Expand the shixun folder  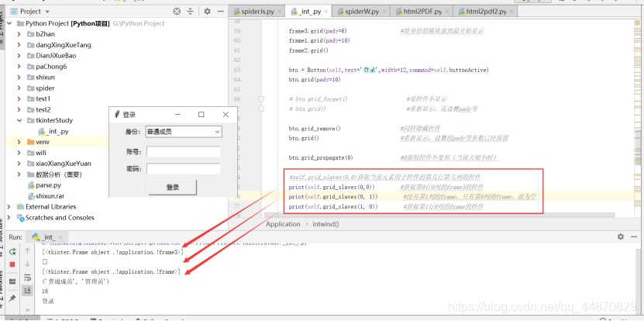point(19,78)
